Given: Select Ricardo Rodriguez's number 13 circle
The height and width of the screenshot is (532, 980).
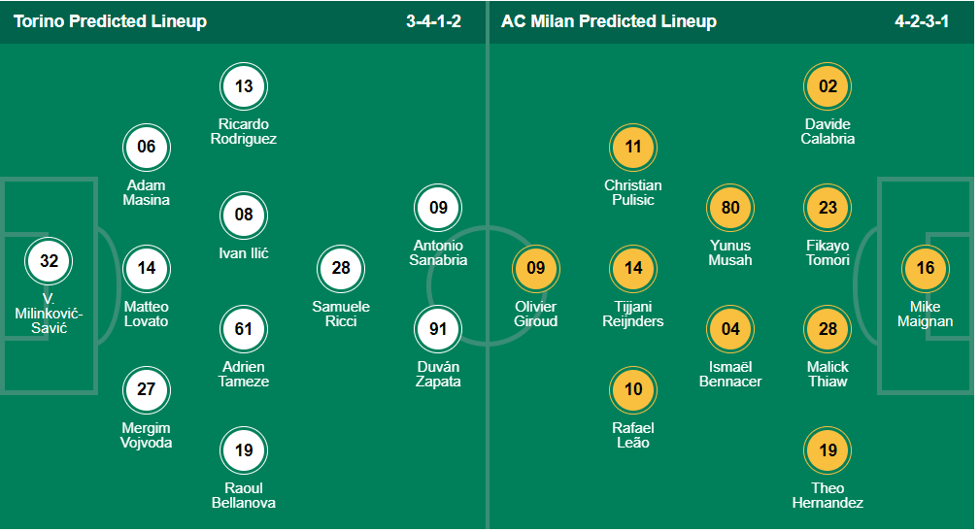Looking at the screenshot, I should click(x=244, y=86).
